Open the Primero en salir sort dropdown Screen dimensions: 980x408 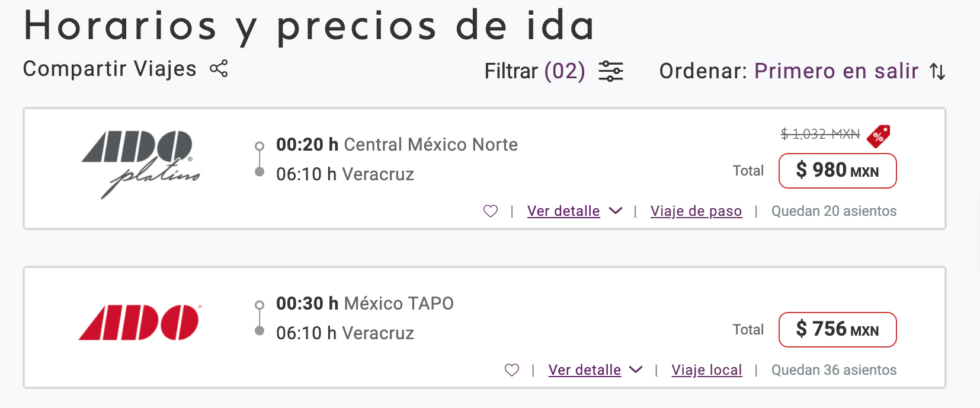click(x=836, y=71)
